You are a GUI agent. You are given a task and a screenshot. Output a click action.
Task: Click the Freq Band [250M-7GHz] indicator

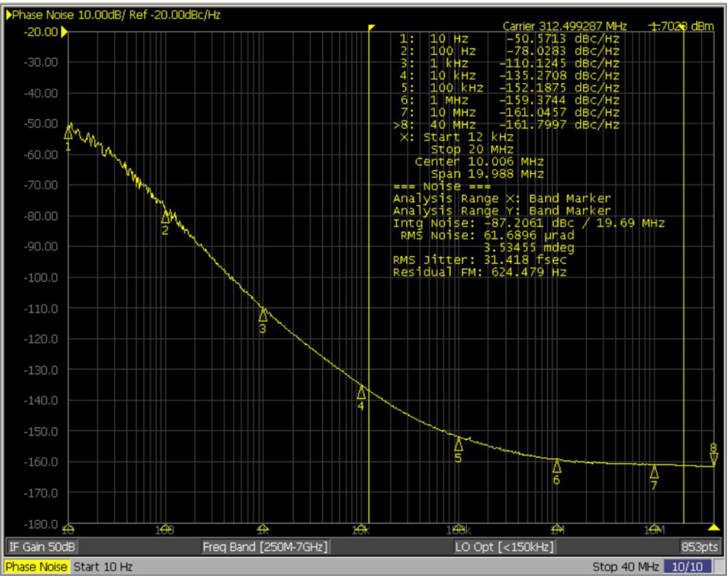point(265,547)
